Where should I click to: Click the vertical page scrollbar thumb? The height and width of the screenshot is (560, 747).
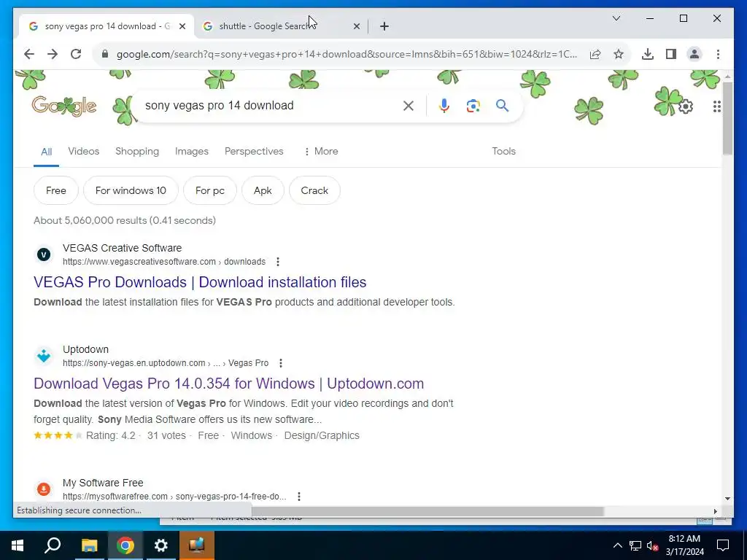pos(727,118)
